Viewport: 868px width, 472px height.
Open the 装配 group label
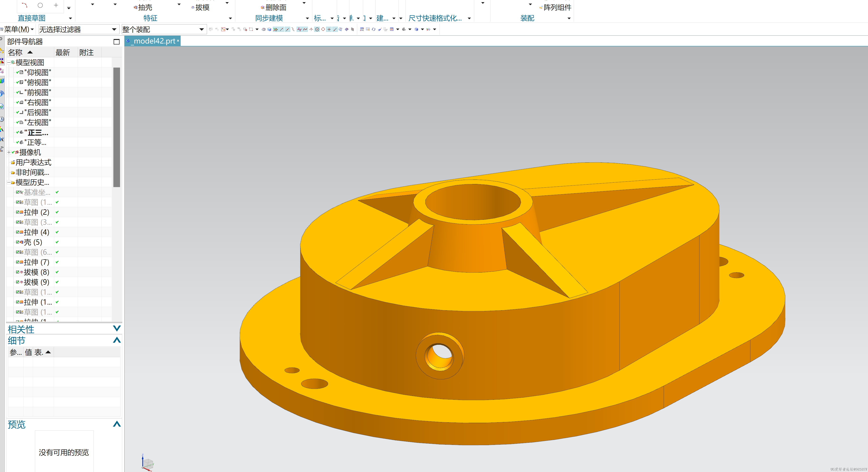click(527, 18)
